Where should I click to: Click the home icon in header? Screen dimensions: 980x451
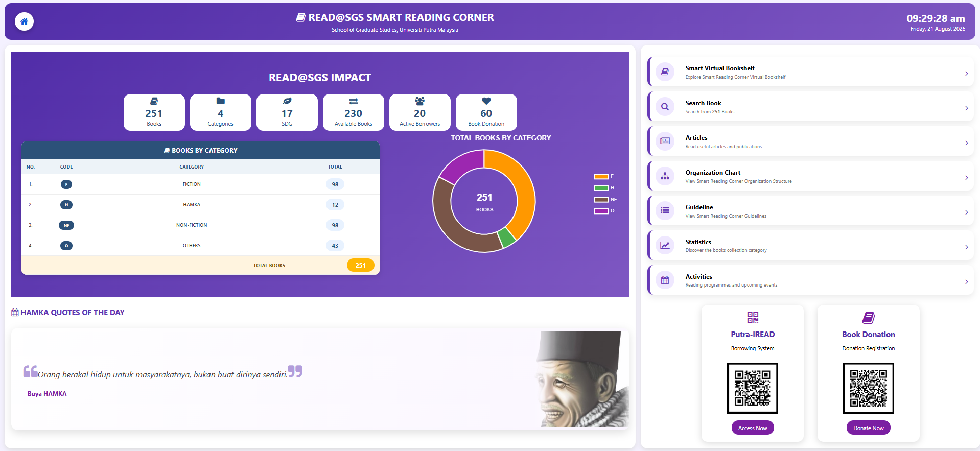(24, 21)
